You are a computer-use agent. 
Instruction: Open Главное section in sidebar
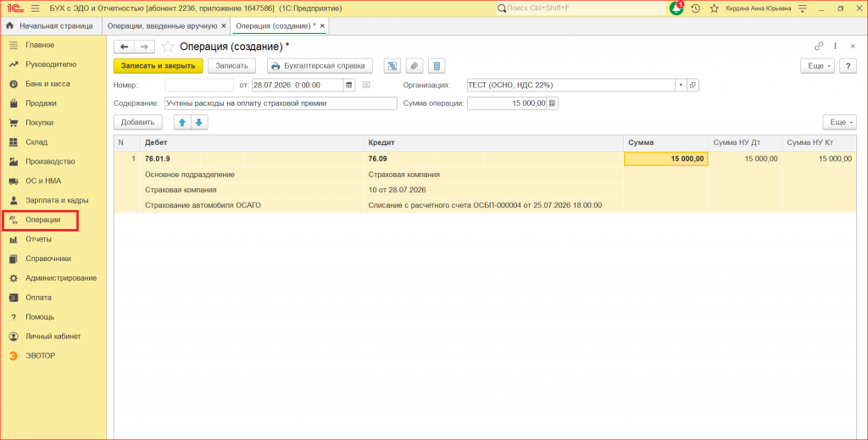click(x=40, y=45)
